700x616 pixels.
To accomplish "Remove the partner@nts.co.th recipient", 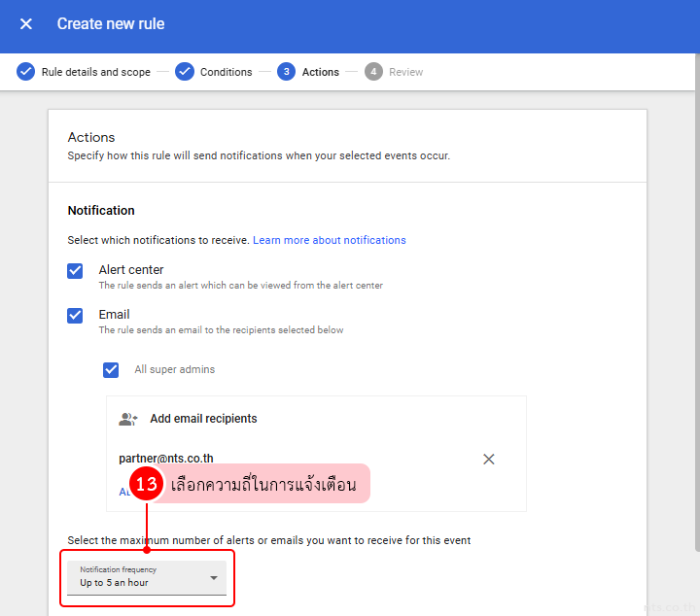I will tap(489, 459).
